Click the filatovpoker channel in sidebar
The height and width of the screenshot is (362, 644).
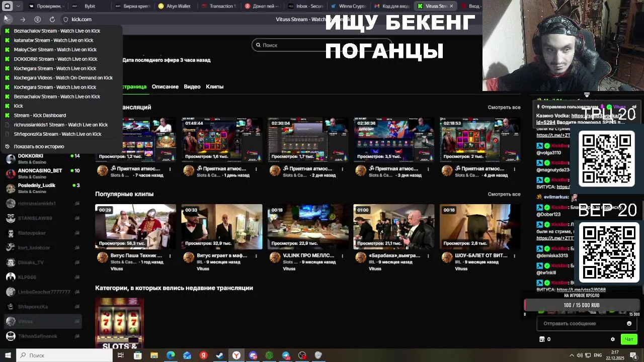coord(43,233)
